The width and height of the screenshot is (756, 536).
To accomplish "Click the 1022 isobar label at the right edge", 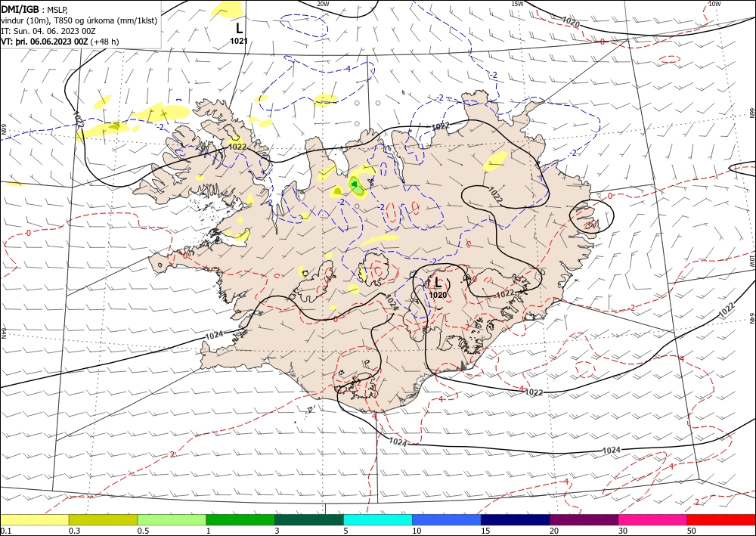I will 727,309.
